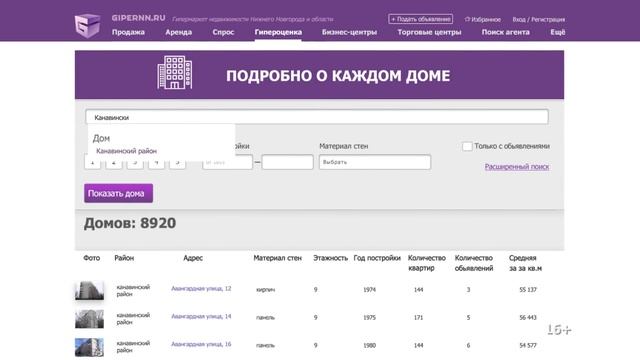Screen dimensions: 640x360
Task: Open the 'Авангардная улица, 14' address link
Action: (201, 316)
